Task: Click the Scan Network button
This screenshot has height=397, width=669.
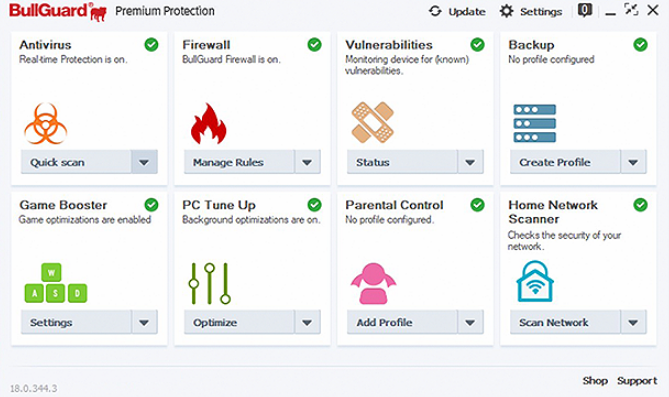Action: point(565,322)
